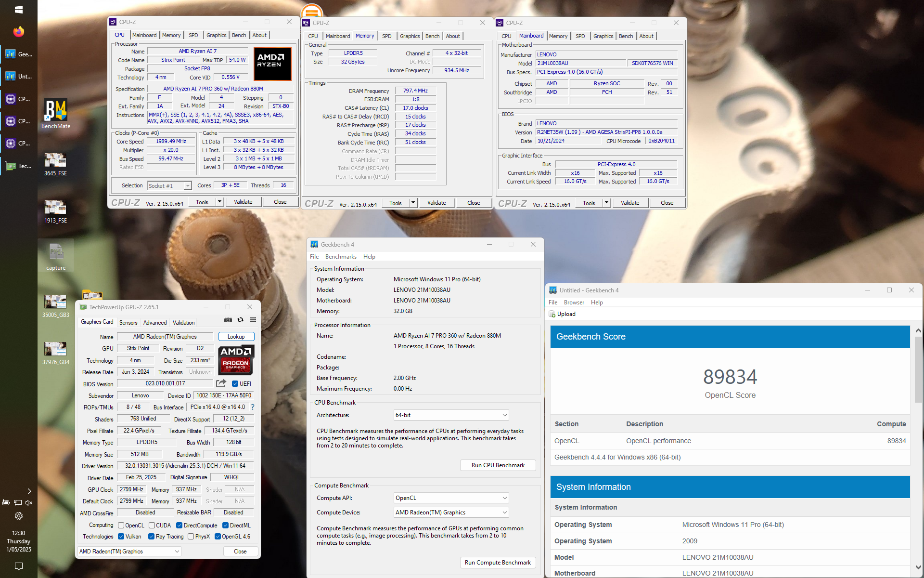Select the 3645_FSE desktop file
The height and width of the screenshot is (578, 924).
click(55, 164)
